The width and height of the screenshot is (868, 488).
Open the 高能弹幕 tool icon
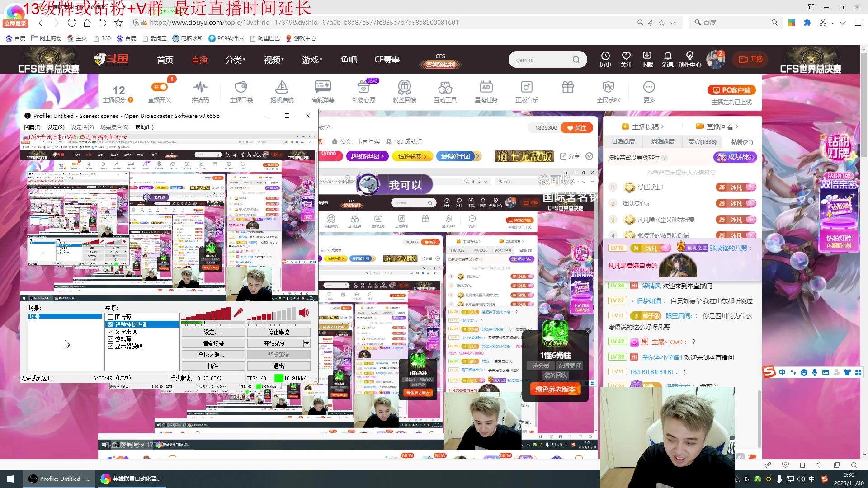[323, 92]
